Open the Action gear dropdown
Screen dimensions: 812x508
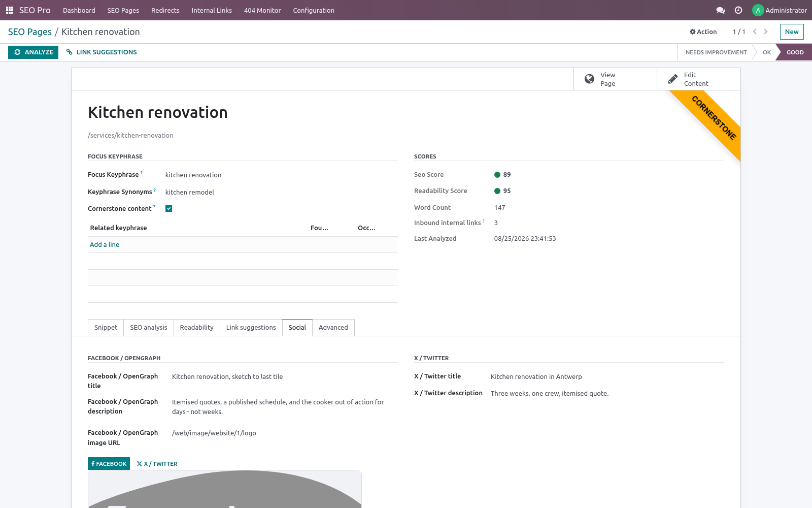[703, 31]
